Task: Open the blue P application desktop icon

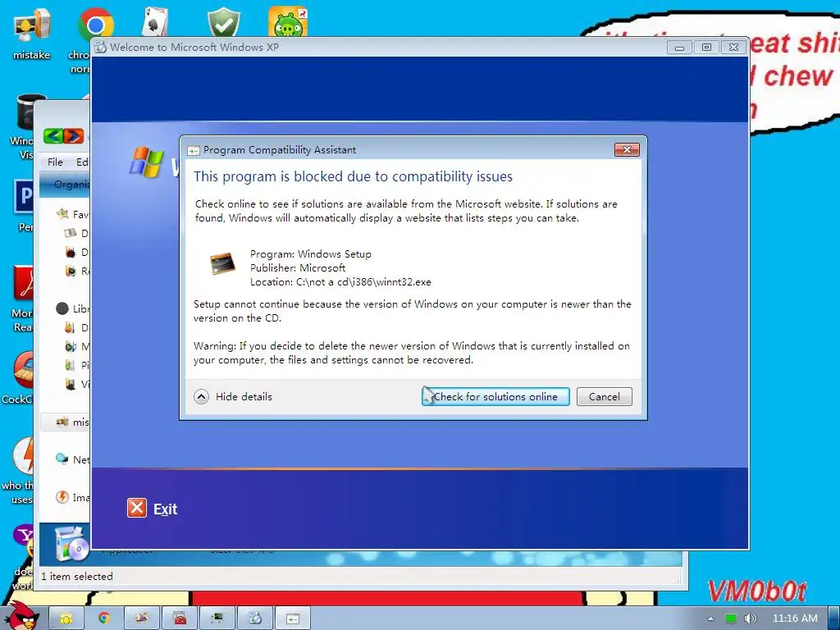Action: pos(24,197)
